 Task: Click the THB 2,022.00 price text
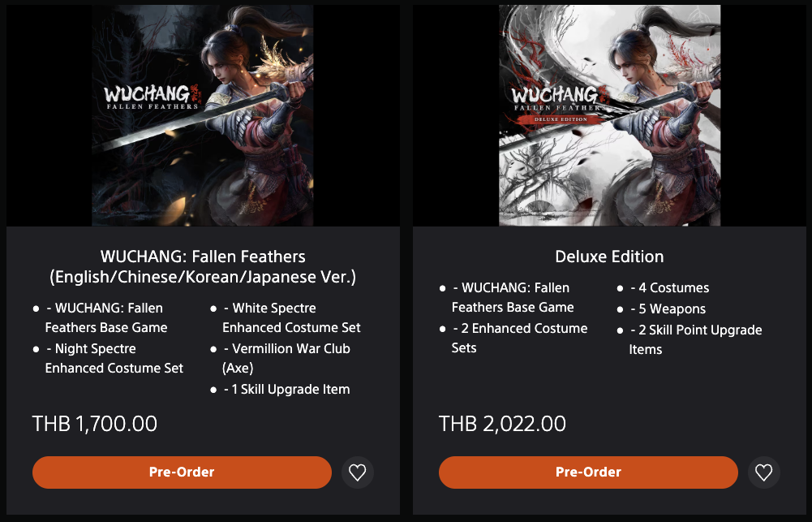[x=502, y=424]
